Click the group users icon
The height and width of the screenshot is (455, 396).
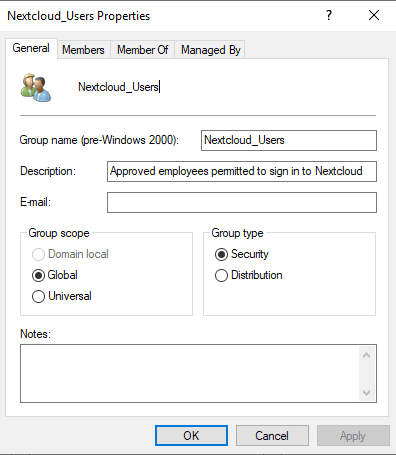[36, 88]
